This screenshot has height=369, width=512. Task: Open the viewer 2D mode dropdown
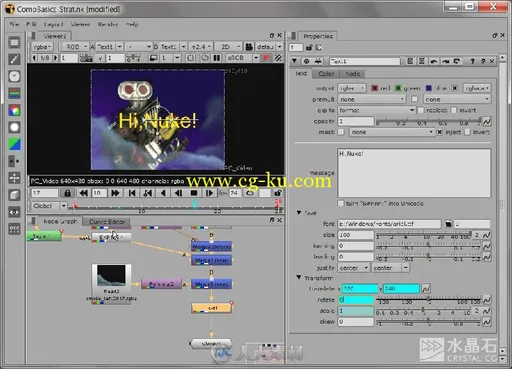[x=228, y=47]
